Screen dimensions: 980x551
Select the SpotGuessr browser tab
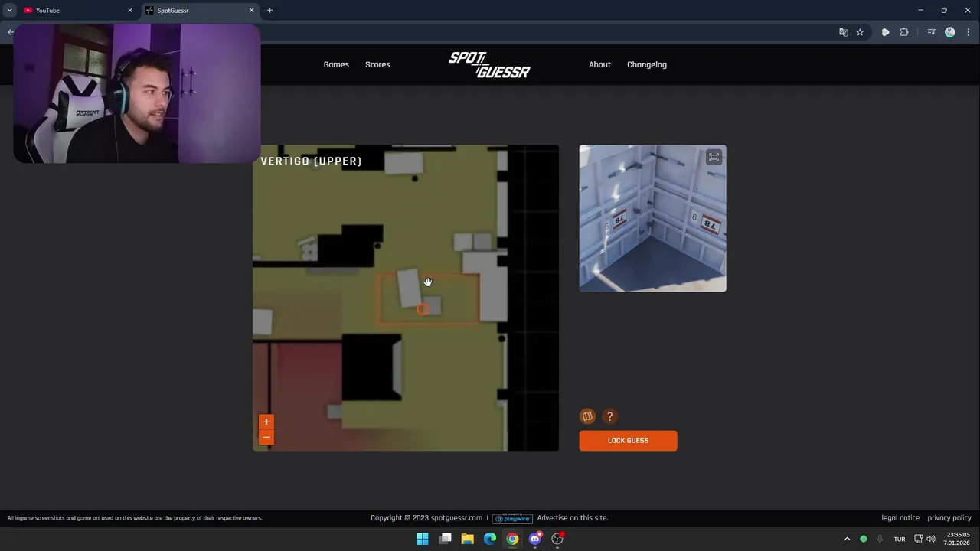[199, 10]
